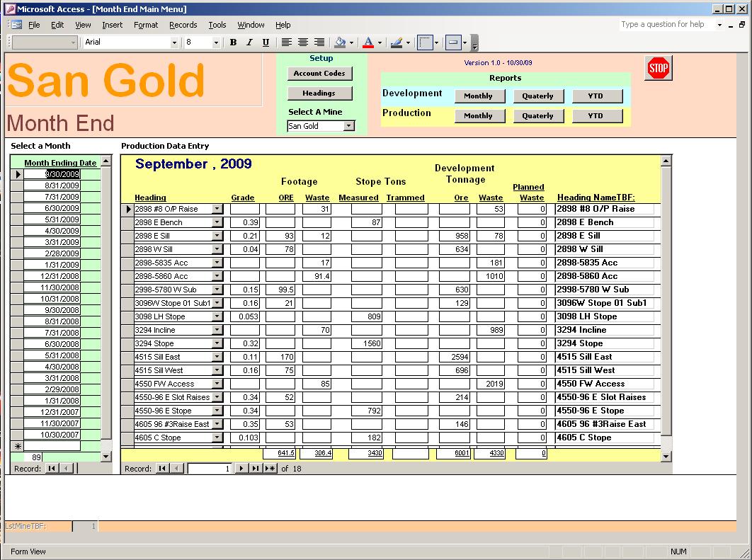Click the line/border color picker

coord(397,42)
